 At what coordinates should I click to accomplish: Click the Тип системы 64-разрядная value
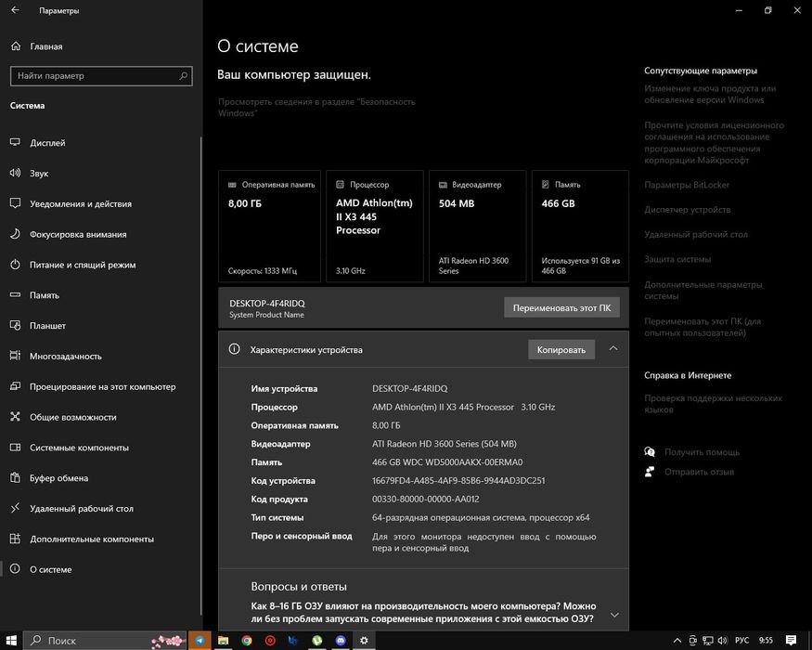(481, 517)
